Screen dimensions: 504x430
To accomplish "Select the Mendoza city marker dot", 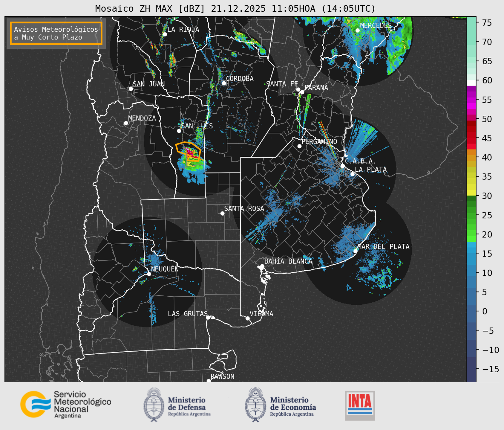I will pyautogui.click(x=126, y=123).
